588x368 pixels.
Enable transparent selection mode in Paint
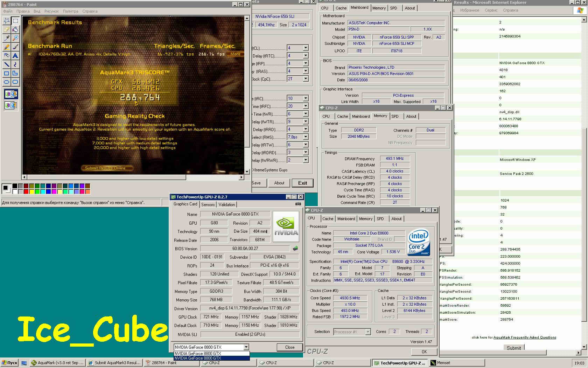click(x=11, y=105)
